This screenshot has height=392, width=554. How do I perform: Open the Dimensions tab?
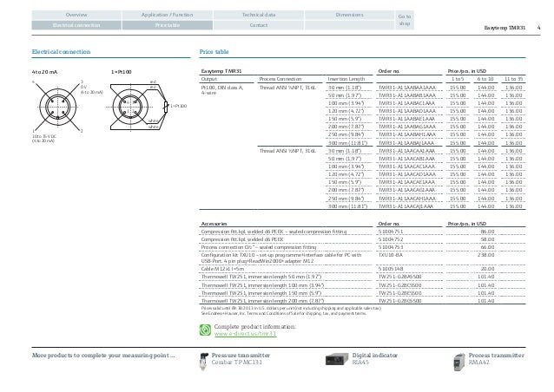click(x=349, y=15)
